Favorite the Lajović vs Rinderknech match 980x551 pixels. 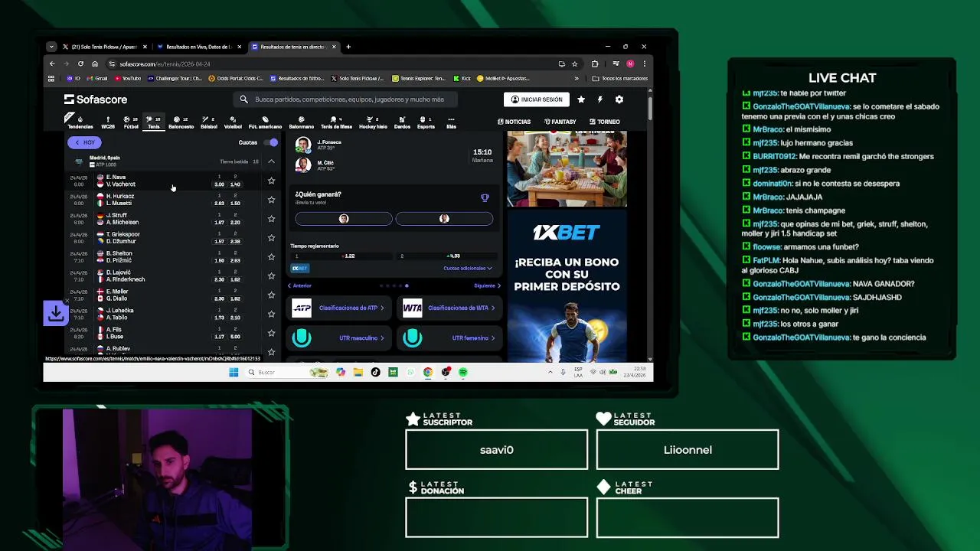pyautogui.click(x=271, y=276)
